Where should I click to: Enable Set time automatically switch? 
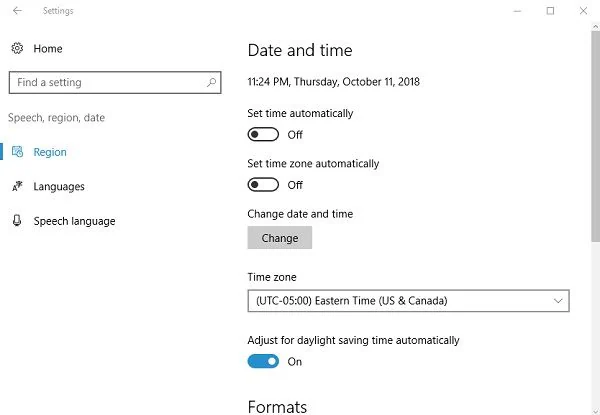pyautogui.click(x=263, y=135)
